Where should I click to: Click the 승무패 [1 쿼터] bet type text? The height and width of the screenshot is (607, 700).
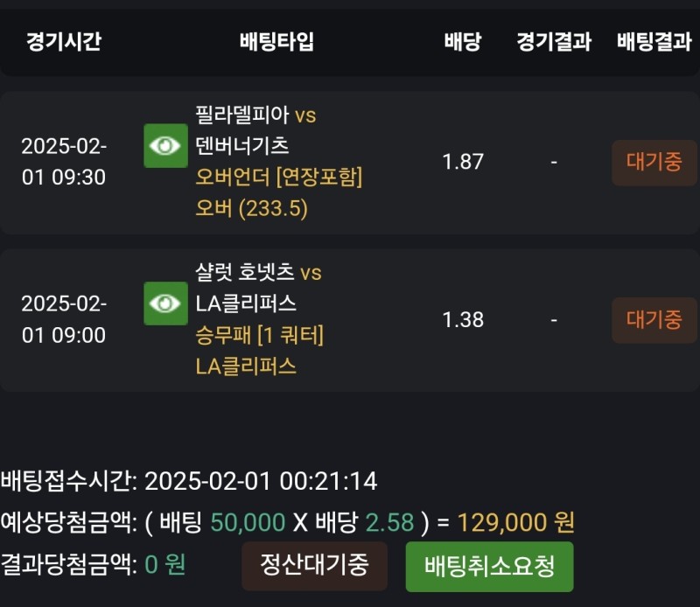pos(260,335)
